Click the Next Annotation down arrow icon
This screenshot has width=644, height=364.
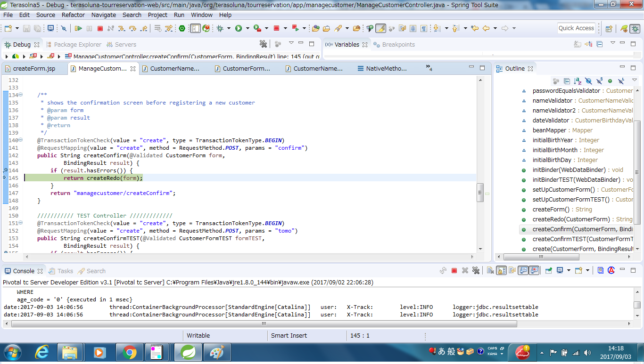pos(436,28)
